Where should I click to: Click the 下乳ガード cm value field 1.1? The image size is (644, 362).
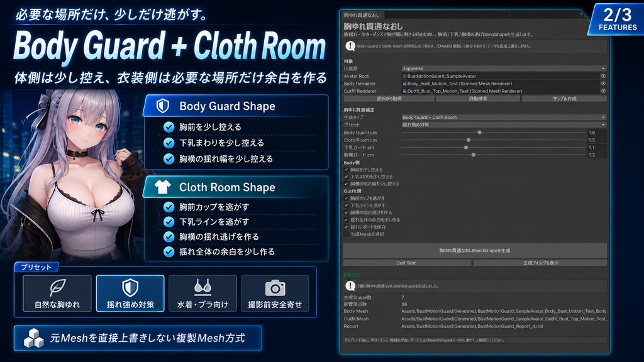(597, 147)
